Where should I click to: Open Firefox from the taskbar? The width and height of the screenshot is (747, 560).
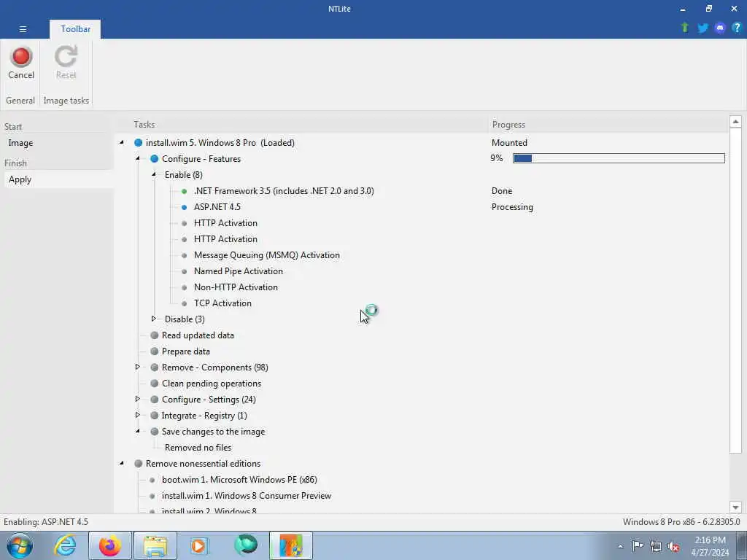[x=109, y=545]
